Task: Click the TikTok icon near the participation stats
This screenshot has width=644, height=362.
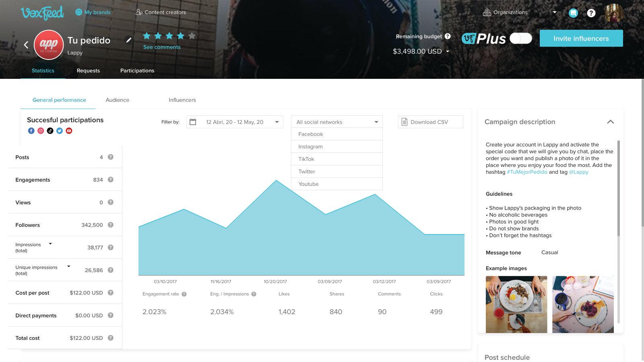Action: coord(50,130)
